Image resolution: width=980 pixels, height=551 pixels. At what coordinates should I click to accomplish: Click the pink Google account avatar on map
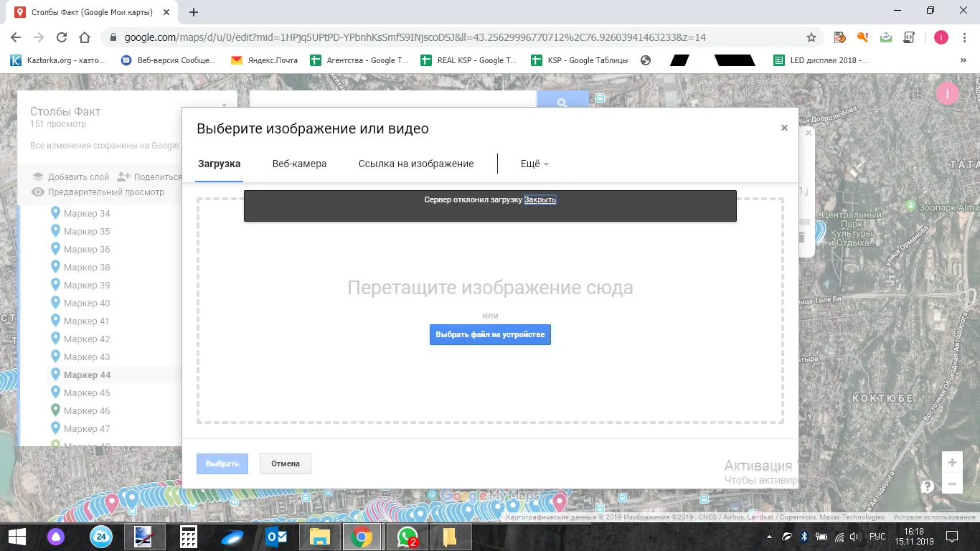coord(948,93)
